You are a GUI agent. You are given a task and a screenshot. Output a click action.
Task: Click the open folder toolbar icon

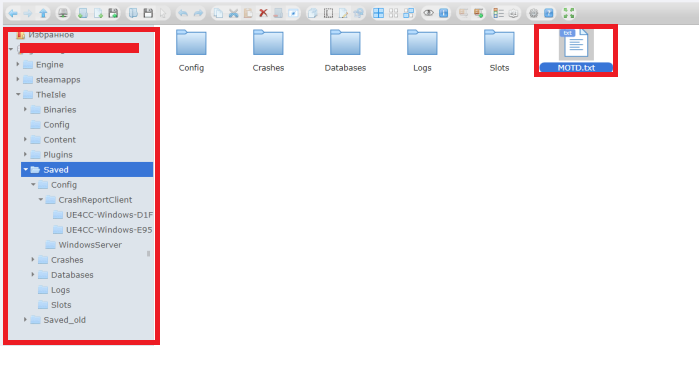pos(133,13)
